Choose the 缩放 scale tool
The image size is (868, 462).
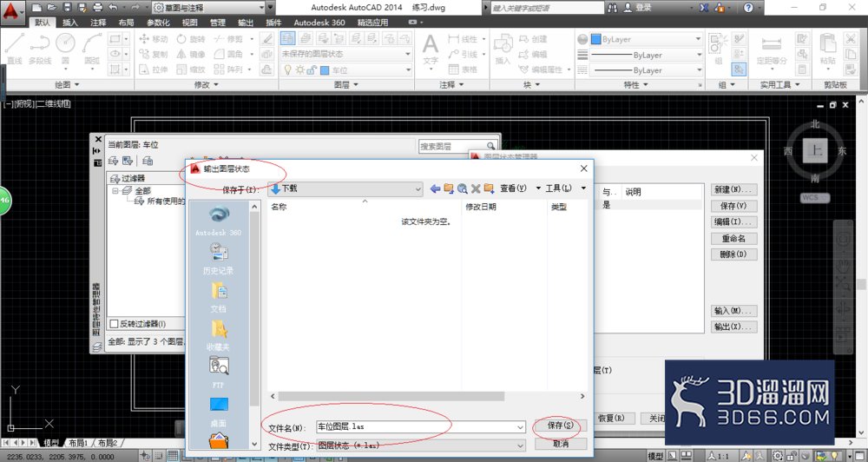pos(191,69)
